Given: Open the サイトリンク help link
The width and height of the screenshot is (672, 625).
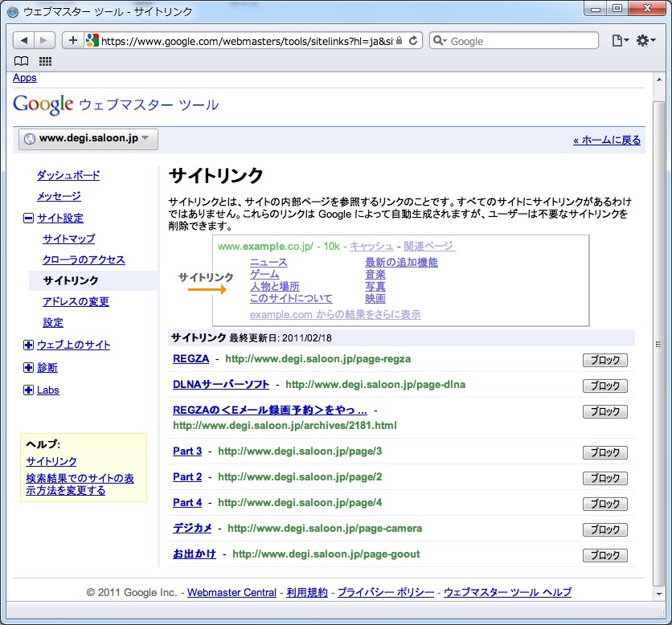Looking at the screenshot, I should tap(51, 461).
